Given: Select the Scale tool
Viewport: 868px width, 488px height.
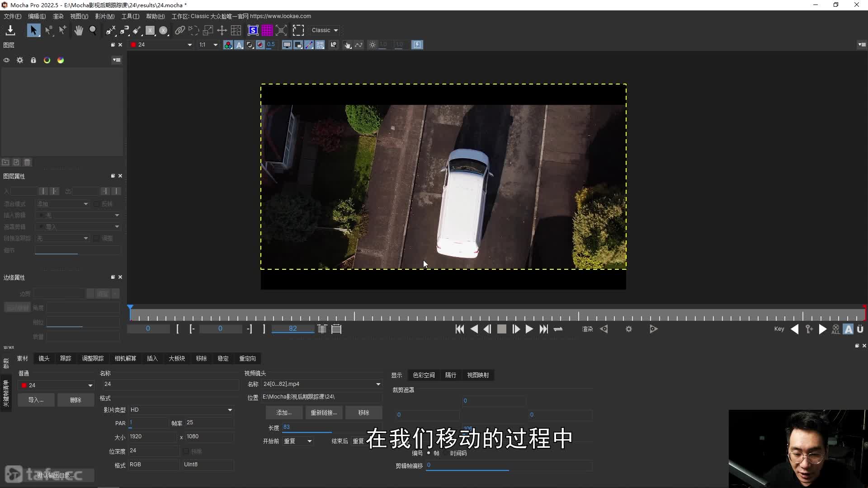Looking at the screenshot, I should pyautogui.click(x=208, y=30).
